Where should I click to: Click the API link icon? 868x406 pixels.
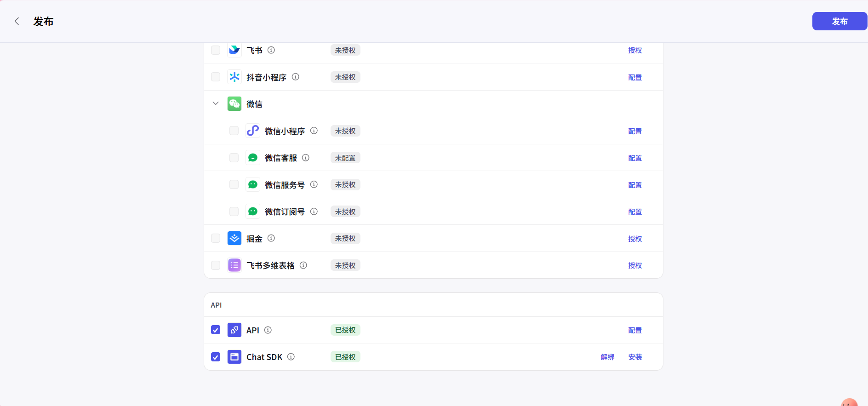pyautogui.click(x=234, y=330)
